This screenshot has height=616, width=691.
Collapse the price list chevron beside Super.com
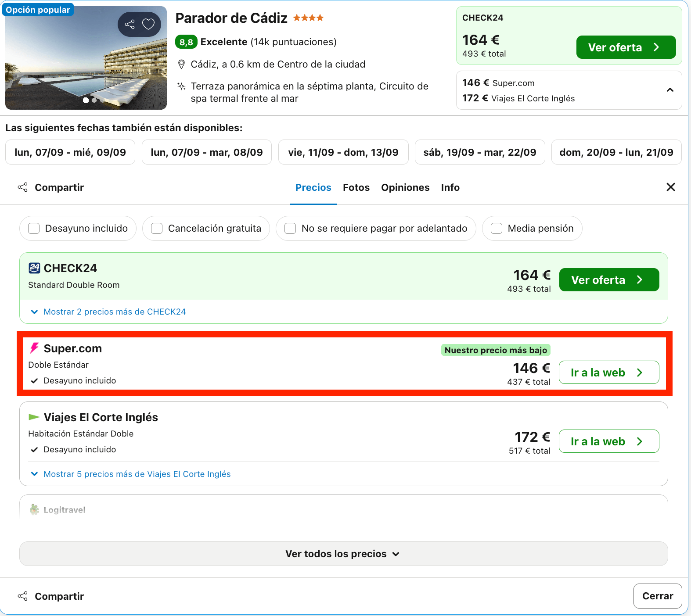[x=670, y=90]
